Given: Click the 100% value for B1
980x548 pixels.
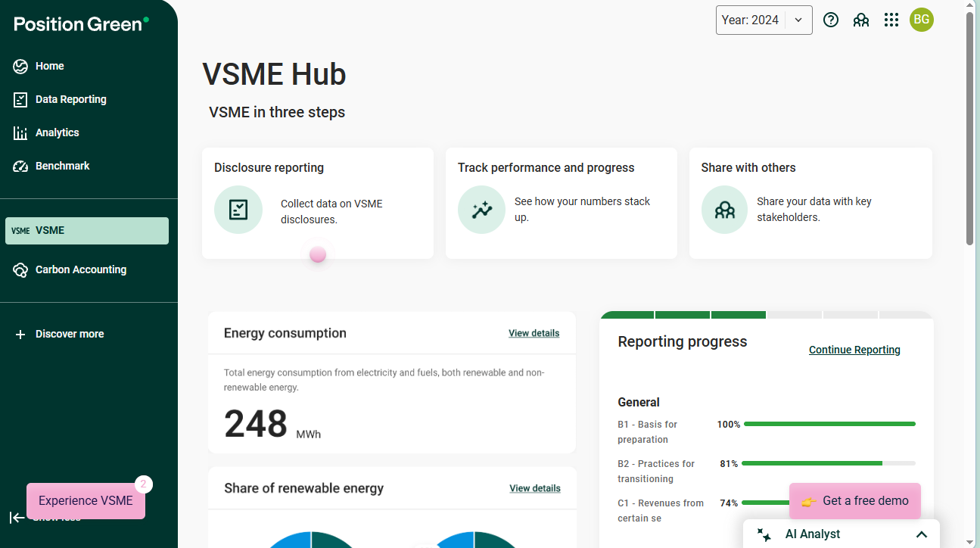Looking at the screenshot, I should [729, 425].
